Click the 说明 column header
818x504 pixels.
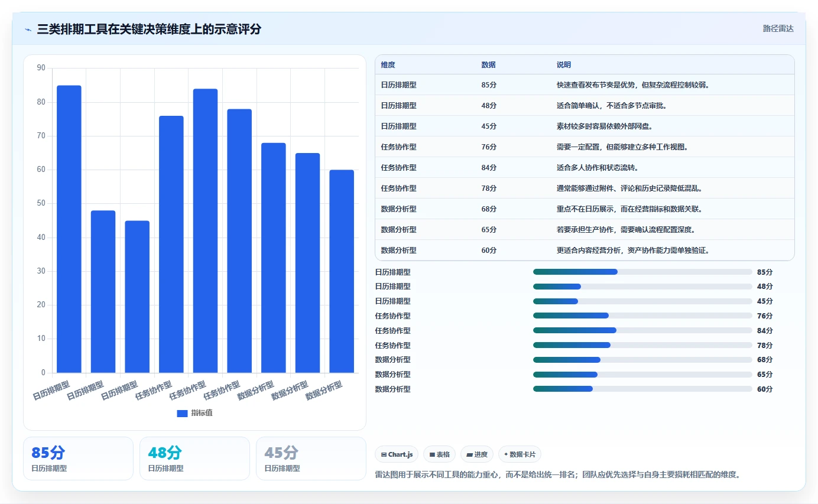(564, 64)
